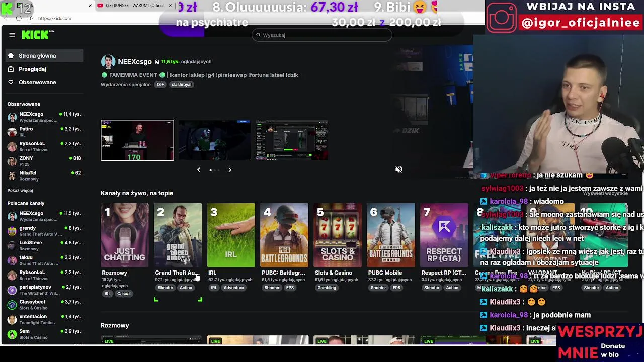
Task: Select the third featured stream thumbnail
Action: [x=292, y=140]
